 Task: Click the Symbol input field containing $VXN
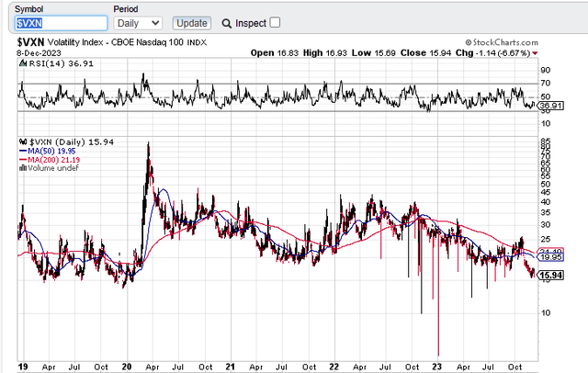click(x=62, y=23)
